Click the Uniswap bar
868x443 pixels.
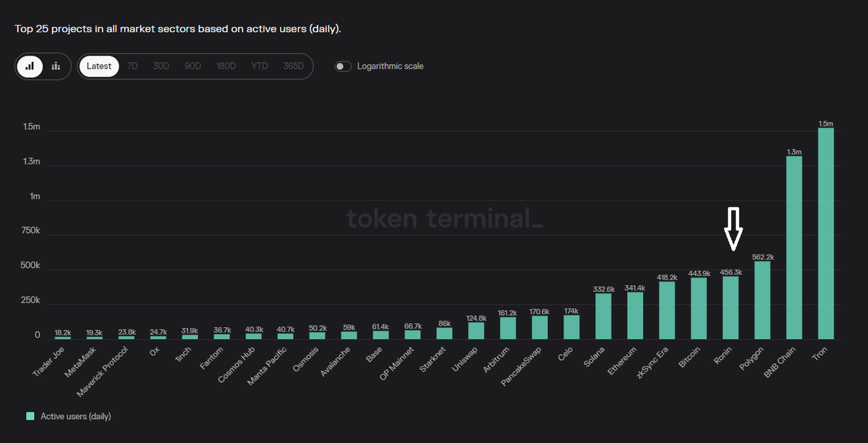(476, 331)
